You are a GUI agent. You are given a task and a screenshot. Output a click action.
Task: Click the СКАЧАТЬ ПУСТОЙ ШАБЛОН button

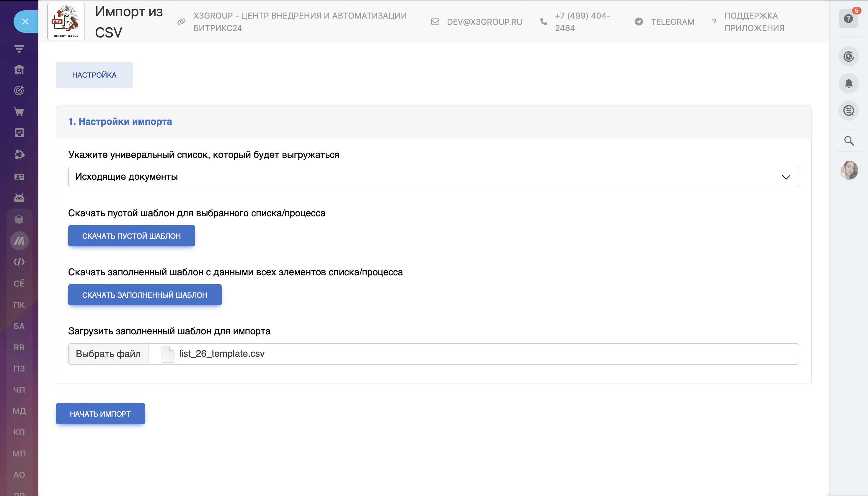point(132,236)
